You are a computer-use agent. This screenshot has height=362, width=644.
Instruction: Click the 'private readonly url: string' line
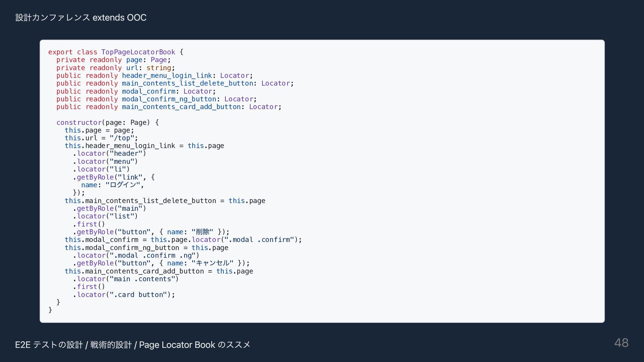(x=115, y=68)
